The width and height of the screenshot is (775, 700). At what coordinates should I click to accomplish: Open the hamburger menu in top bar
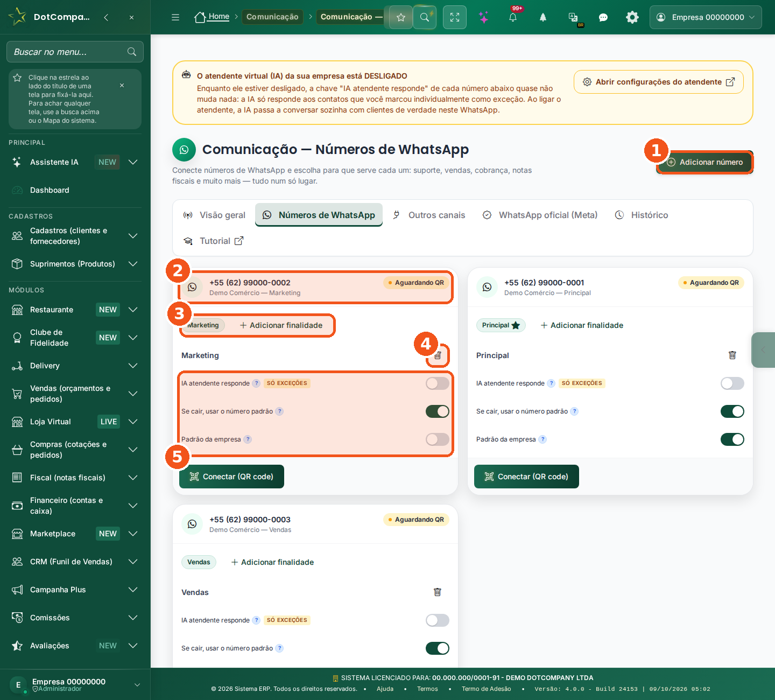[x=175, y=17]
